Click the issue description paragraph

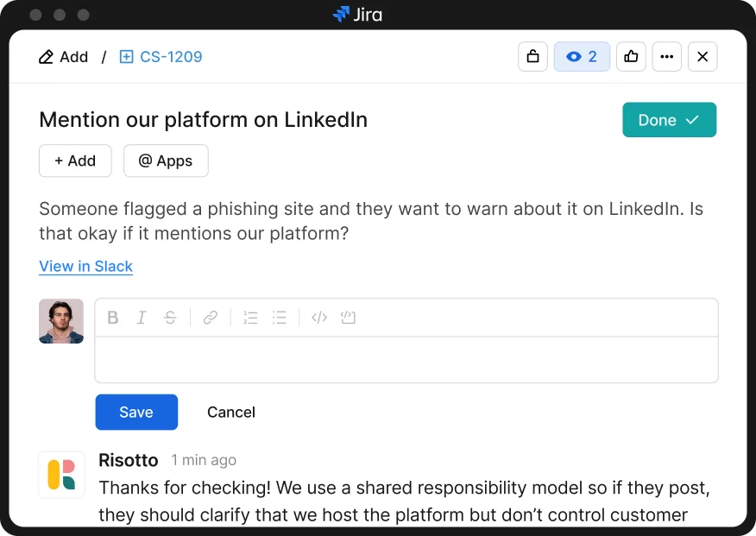371,221
